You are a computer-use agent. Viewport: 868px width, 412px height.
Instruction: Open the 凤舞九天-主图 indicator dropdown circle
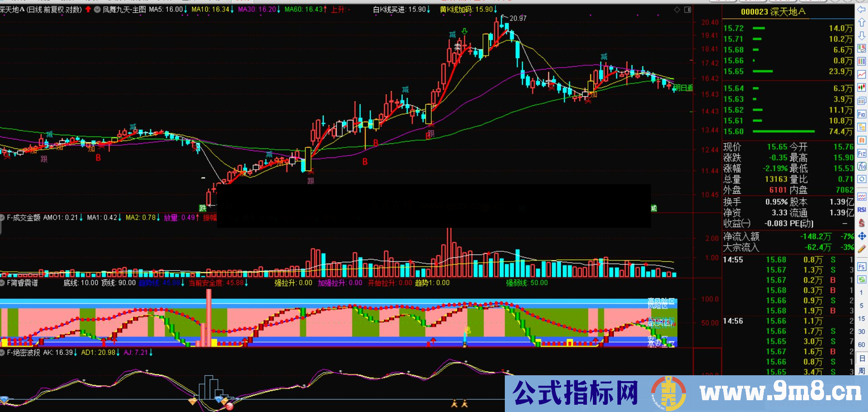pos(97,9)
